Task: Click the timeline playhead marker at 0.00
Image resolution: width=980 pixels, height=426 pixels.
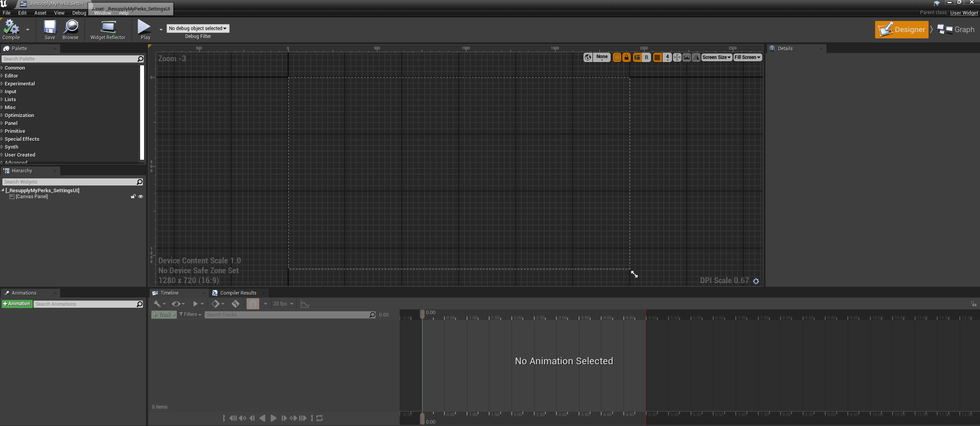Action: coord(422,314)
